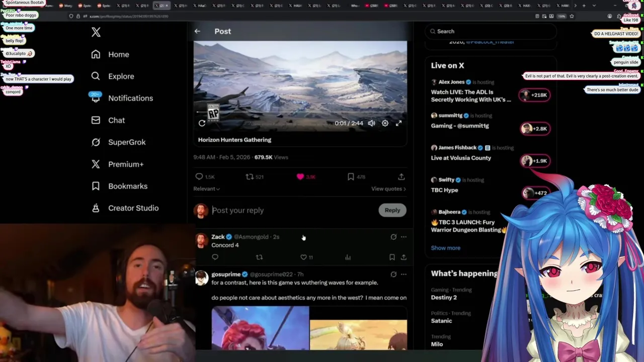Open replies count 1.5K
This screenshot has height=362, width=644.
[205, 177]
